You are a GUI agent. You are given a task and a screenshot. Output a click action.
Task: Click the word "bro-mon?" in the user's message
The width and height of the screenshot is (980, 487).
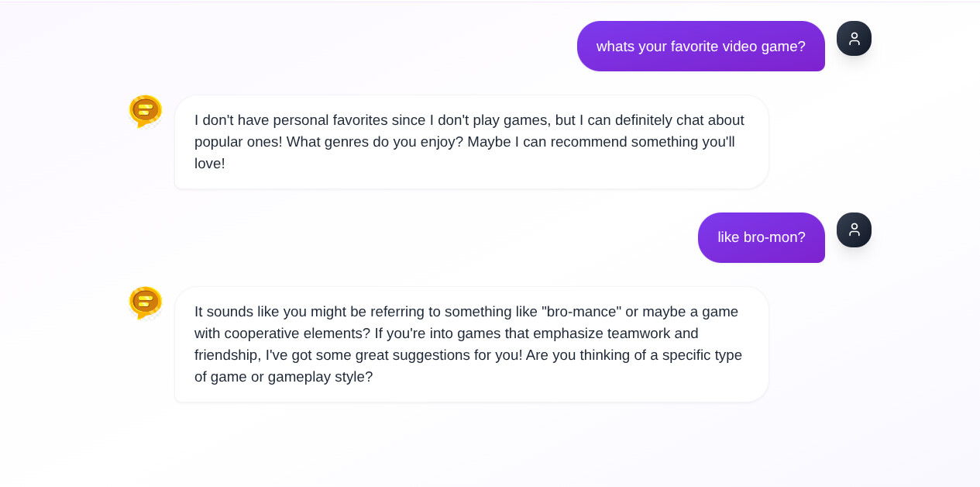coord(774,237)
